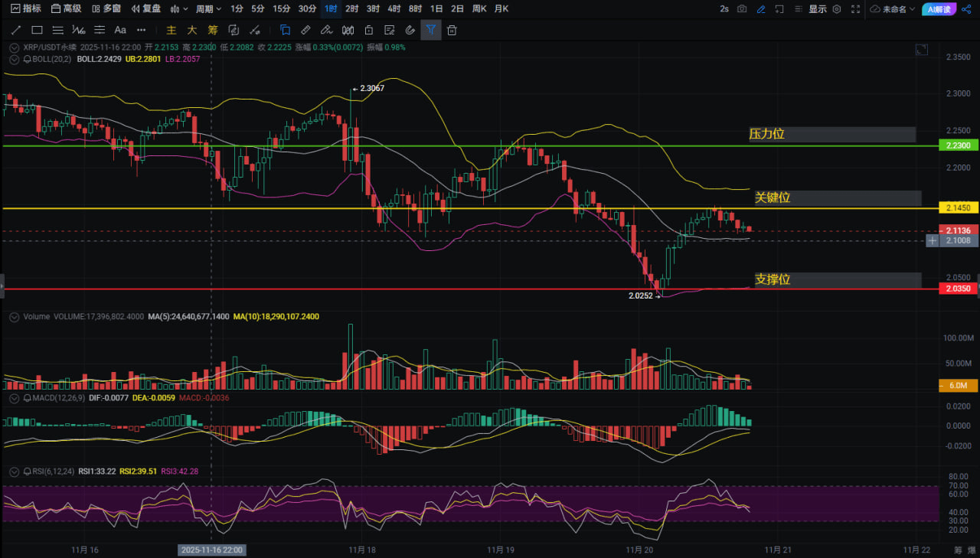The image size is (980, 558).
Task: Toggle the blue funnel filter tool
Action: coord(430,30)
